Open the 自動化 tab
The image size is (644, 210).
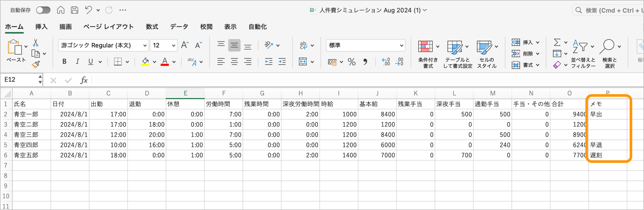click(258, 27)
